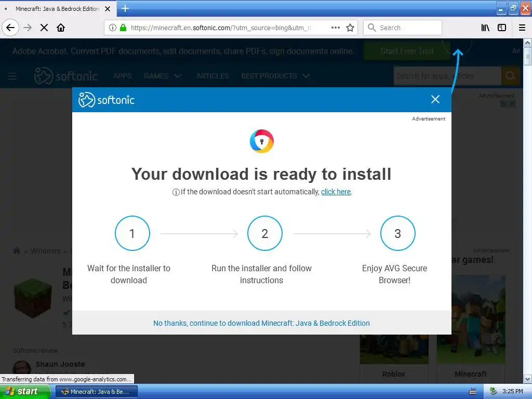Click the network tray icon
The image size is (532, 399).
pos(493,391)
